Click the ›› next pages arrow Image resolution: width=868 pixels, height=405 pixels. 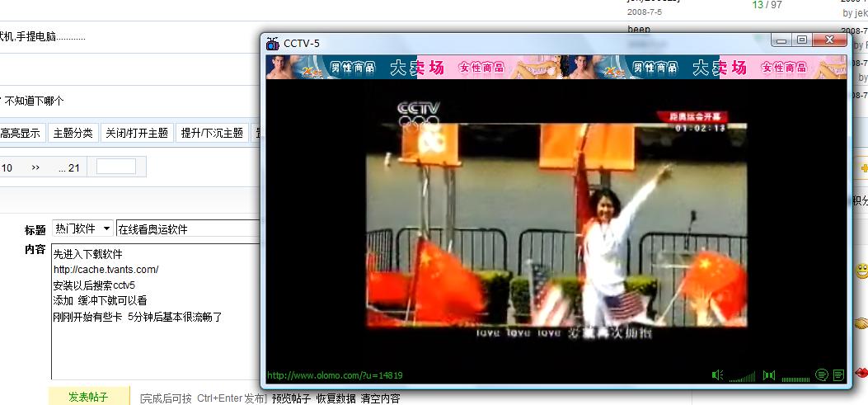[36, 167]
